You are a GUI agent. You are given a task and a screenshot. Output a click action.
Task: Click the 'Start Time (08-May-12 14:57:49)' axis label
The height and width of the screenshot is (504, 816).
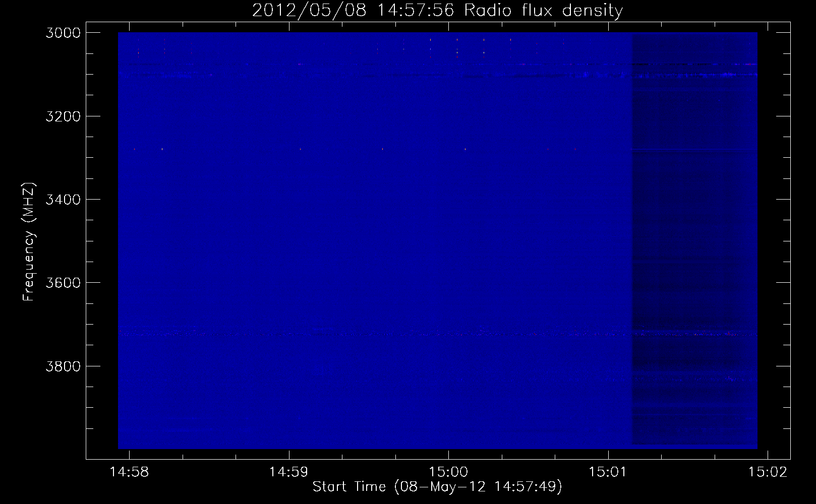[x=437, y=487]
